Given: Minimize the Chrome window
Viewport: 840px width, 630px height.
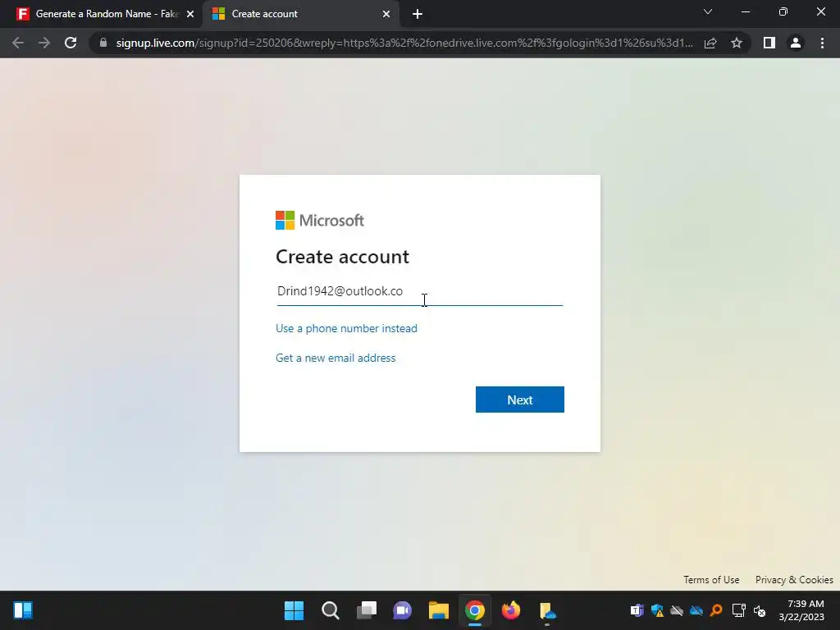Looking at the screenshot, I should pos(746,11).
